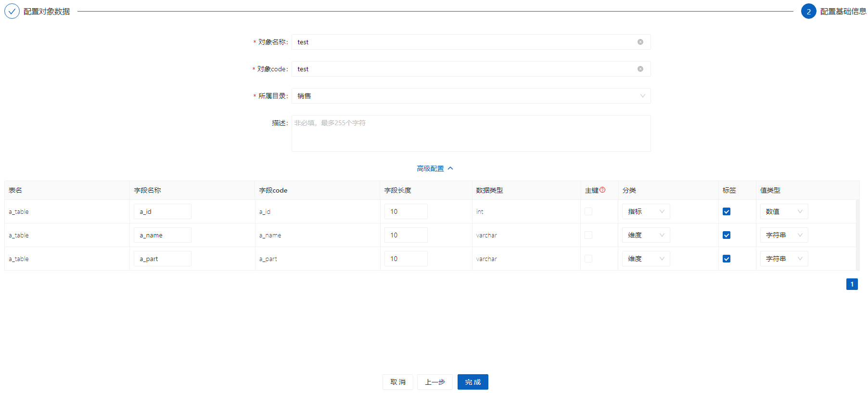The image size is (868, 393).
Task: Toggle the 标签 checkbox for a_part row
Action: pos(727,259)
